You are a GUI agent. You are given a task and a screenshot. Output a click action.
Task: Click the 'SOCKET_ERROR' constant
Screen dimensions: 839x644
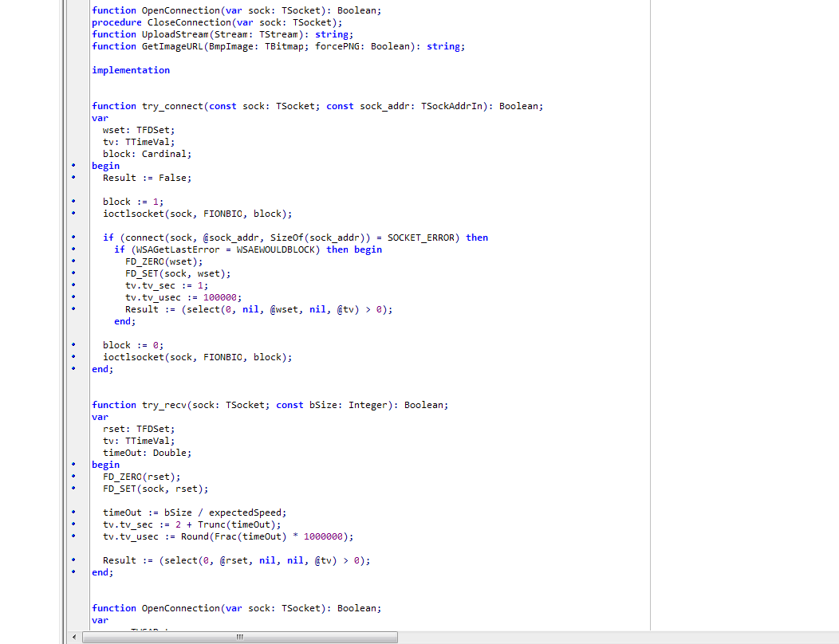(x=420, y=238)
